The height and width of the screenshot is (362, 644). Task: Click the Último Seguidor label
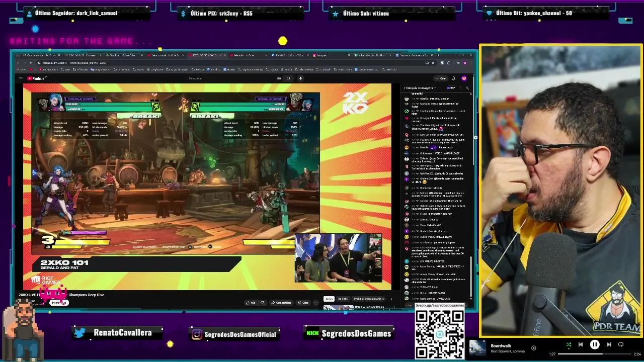click(76, 13)
